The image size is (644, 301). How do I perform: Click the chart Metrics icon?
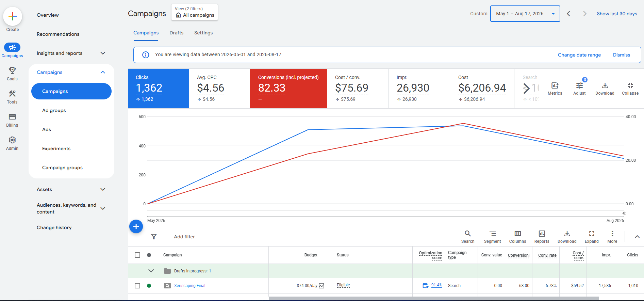point(555,85)
